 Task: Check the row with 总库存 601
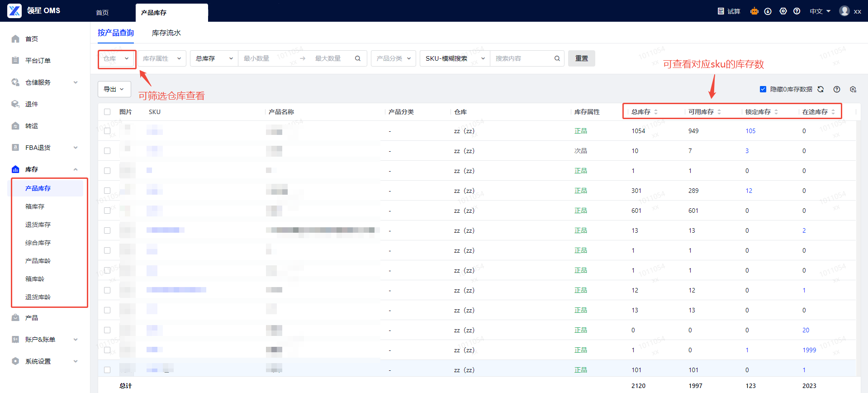coord(107,211)
